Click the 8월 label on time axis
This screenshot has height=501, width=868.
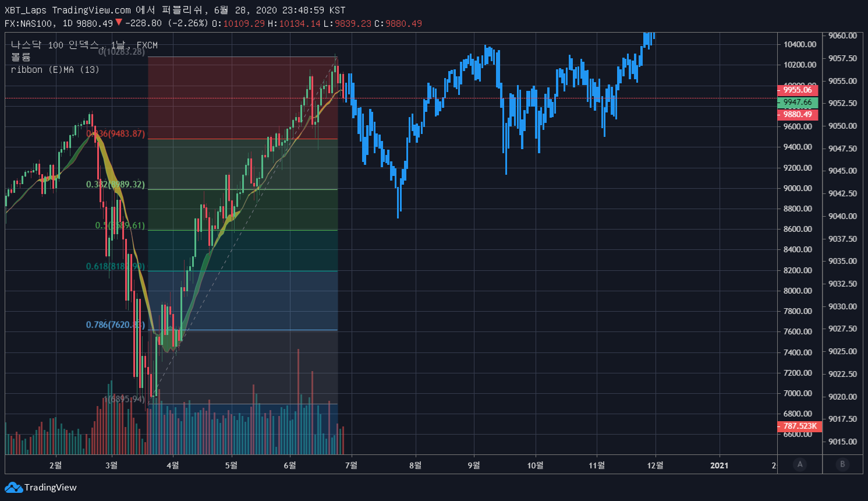pyautogui.click(x=415, y=465)
